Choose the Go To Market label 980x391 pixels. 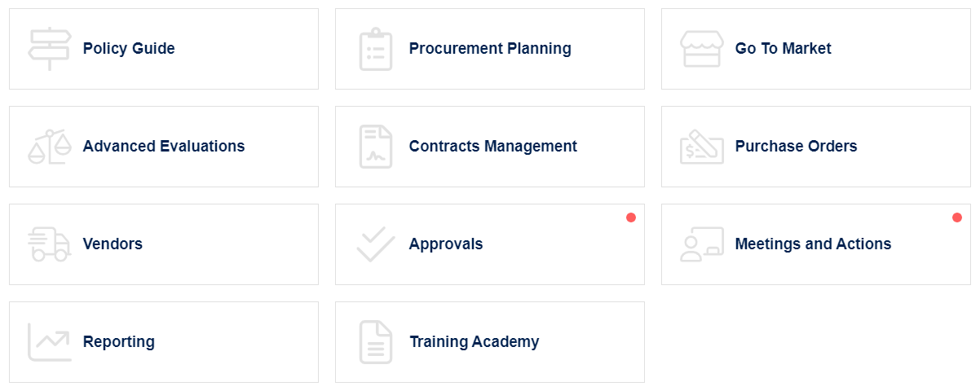784,49
